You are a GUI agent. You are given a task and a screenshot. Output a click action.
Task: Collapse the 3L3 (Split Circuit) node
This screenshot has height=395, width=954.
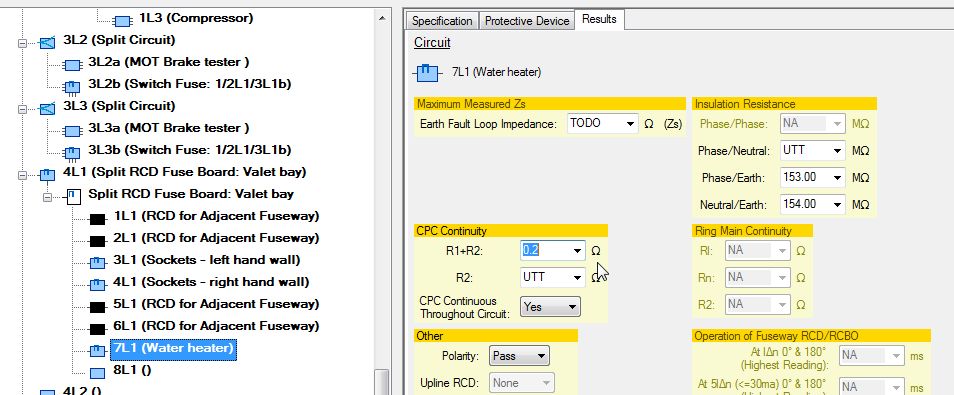pos(23,110)
